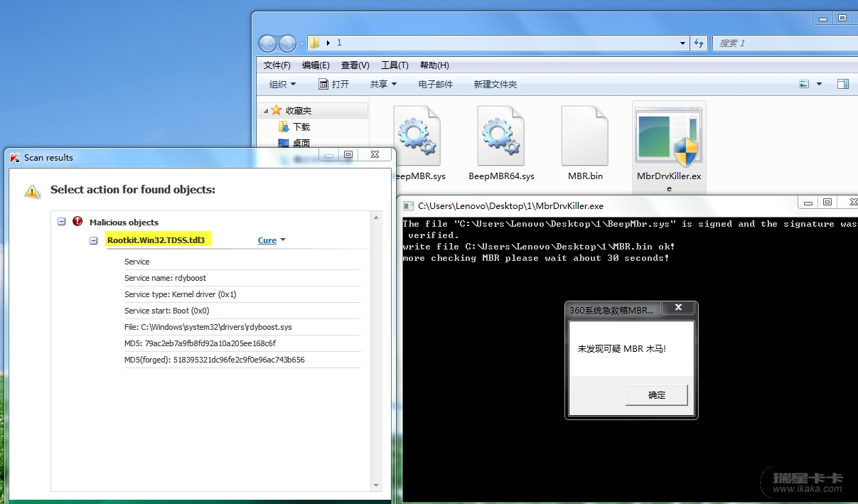Minimize the MbrDrvKiller.exe console window
Screen dimensions: 858x504
(x=808, y=203)
